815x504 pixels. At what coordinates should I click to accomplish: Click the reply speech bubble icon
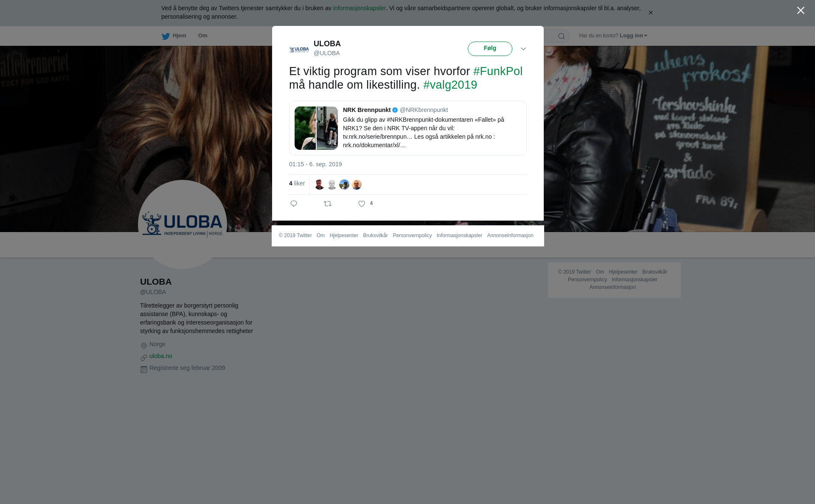294,204
